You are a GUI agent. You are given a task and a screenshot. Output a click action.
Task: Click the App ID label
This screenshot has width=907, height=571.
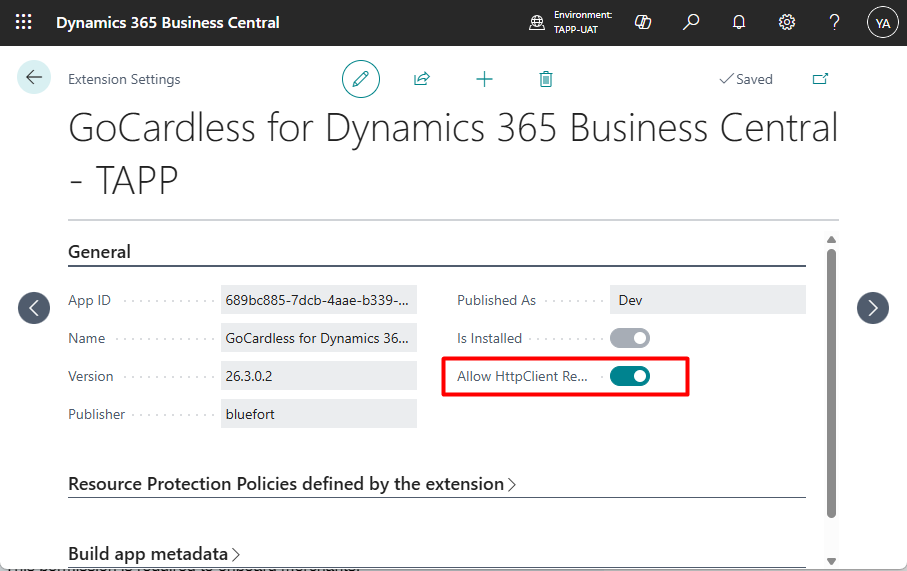pos(89,300)
